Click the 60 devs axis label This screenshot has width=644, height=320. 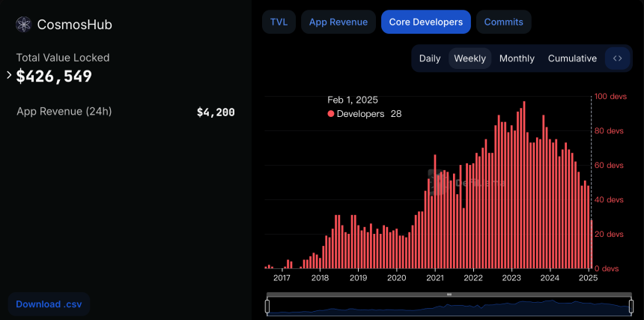tap(610, 166)
